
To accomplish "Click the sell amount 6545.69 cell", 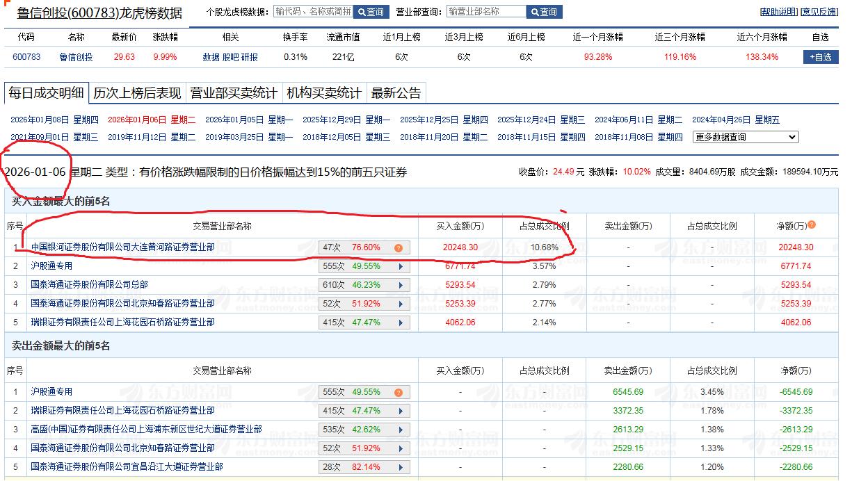I will 628,391.
